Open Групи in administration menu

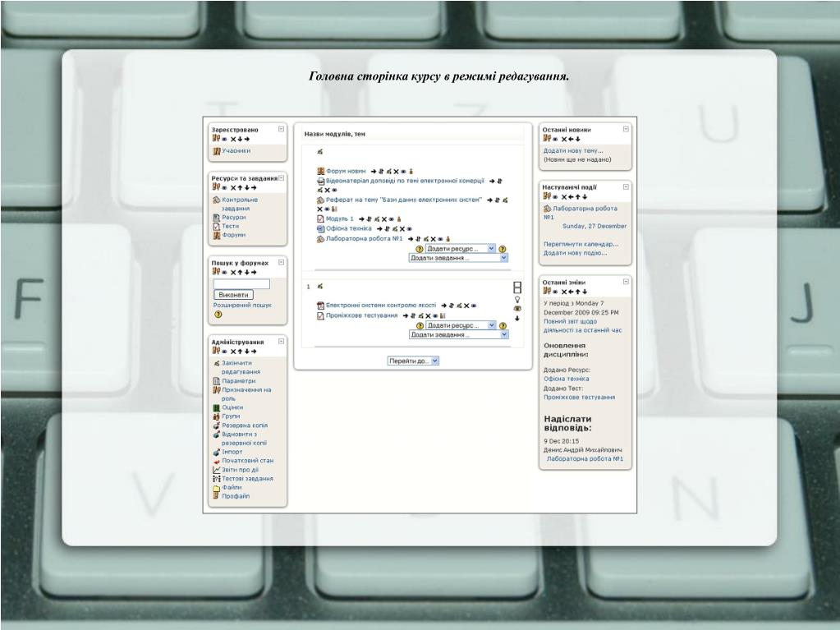click(231, 416)
